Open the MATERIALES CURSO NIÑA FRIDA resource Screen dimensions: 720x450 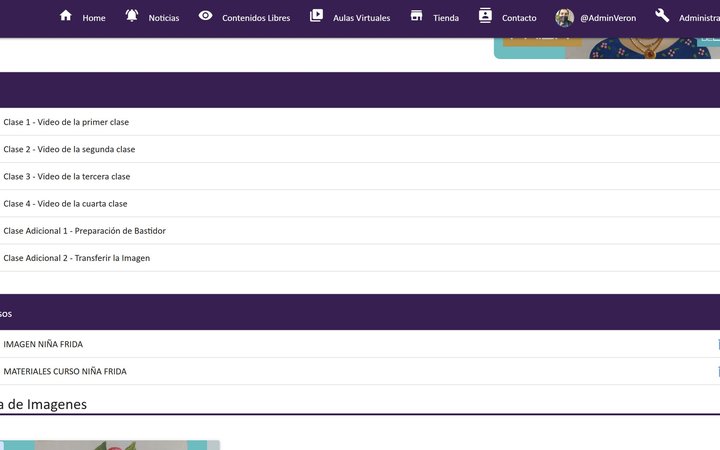click(x=65, y=371)
